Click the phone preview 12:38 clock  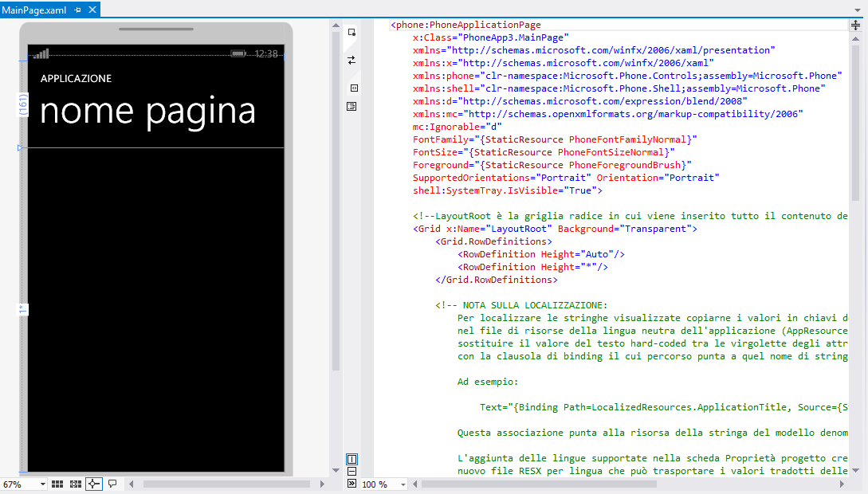coord(265,53)
